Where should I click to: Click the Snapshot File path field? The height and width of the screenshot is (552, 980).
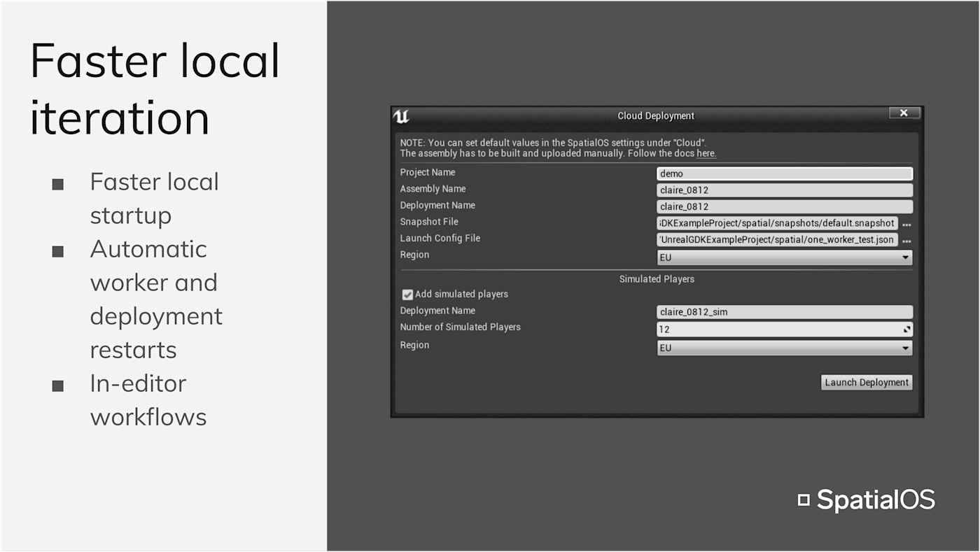pos(777,223)
